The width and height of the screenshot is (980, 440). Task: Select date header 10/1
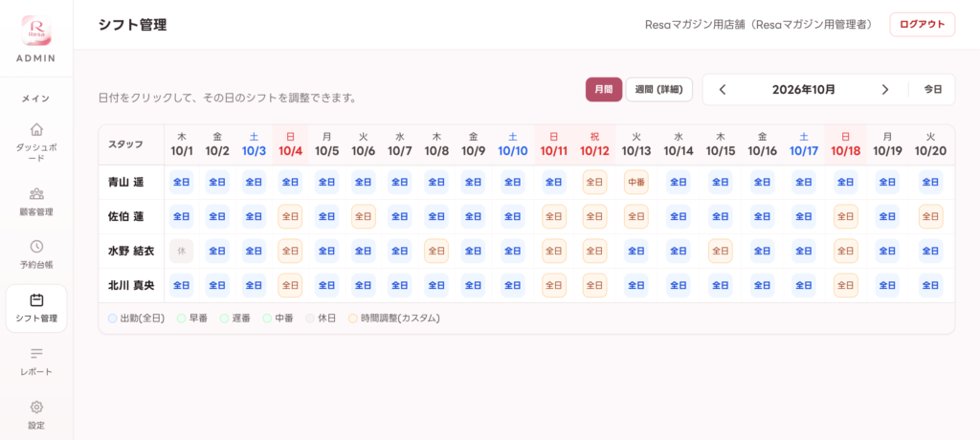[182, 143]
